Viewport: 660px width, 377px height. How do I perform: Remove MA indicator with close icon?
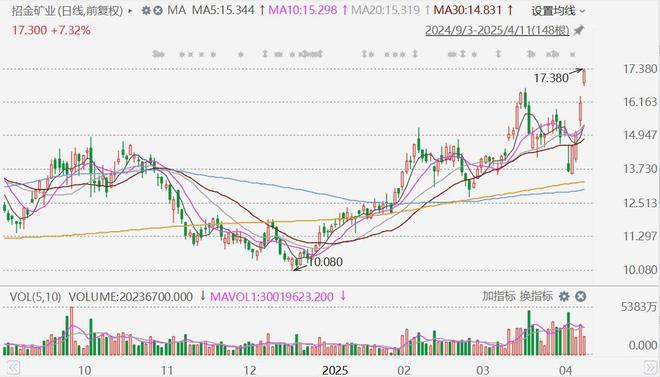(x=157, y=11)
